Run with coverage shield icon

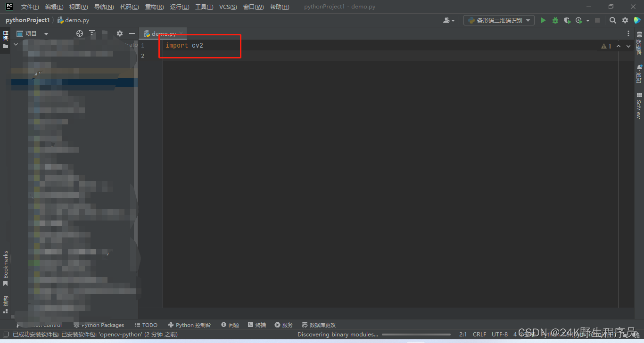(x=567, y=20)
